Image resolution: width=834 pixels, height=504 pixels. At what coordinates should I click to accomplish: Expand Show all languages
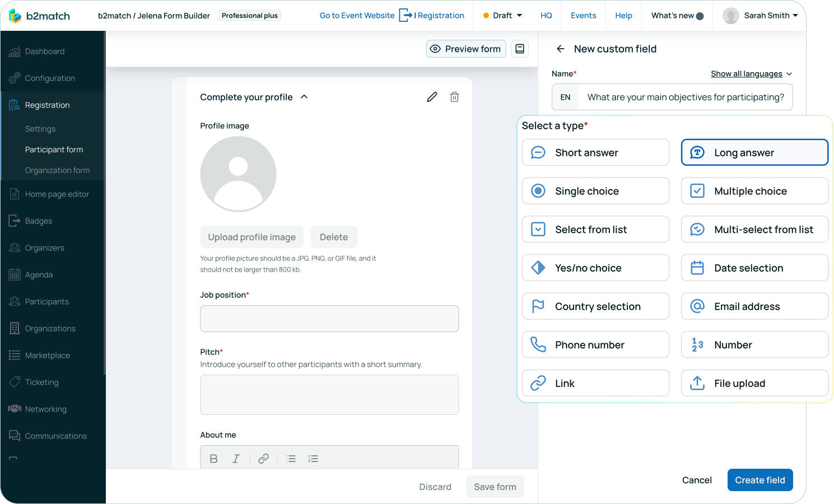(x=751, y=74)
